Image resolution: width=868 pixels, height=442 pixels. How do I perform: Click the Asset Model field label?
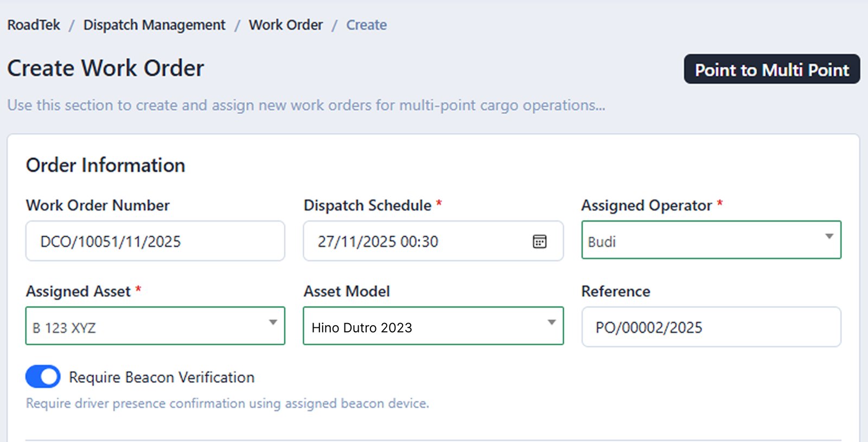pos(347,292)
